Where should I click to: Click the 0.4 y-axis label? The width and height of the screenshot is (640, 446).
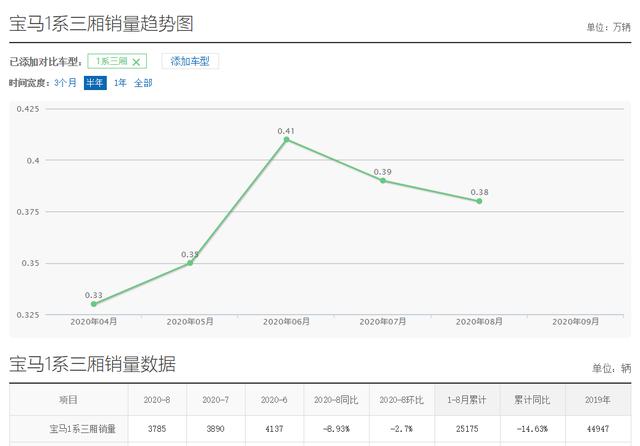(x=33, y=160)
